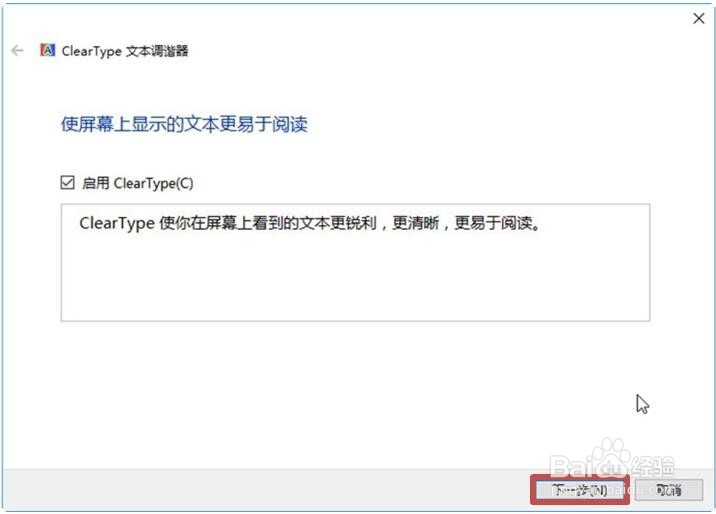Click the Baidu paw print watermark logo
Screen dimensions: 716x514
611,455
